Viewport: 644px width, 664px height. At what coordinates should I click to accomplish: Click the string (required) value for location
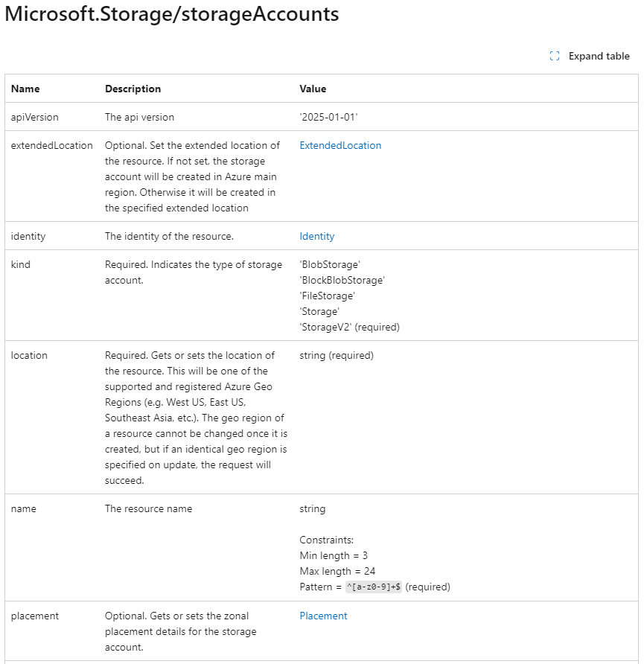[x=336, y=355]
